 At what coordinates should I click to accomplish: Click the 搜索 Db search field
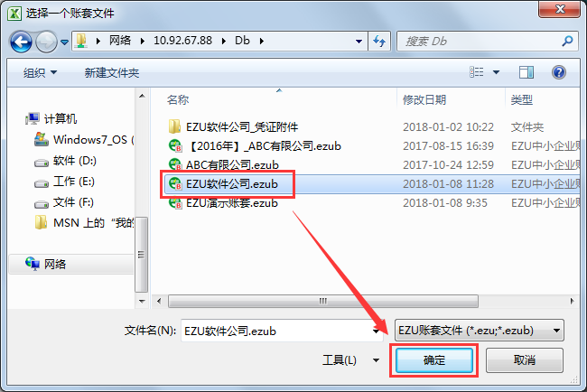[480, 41]
